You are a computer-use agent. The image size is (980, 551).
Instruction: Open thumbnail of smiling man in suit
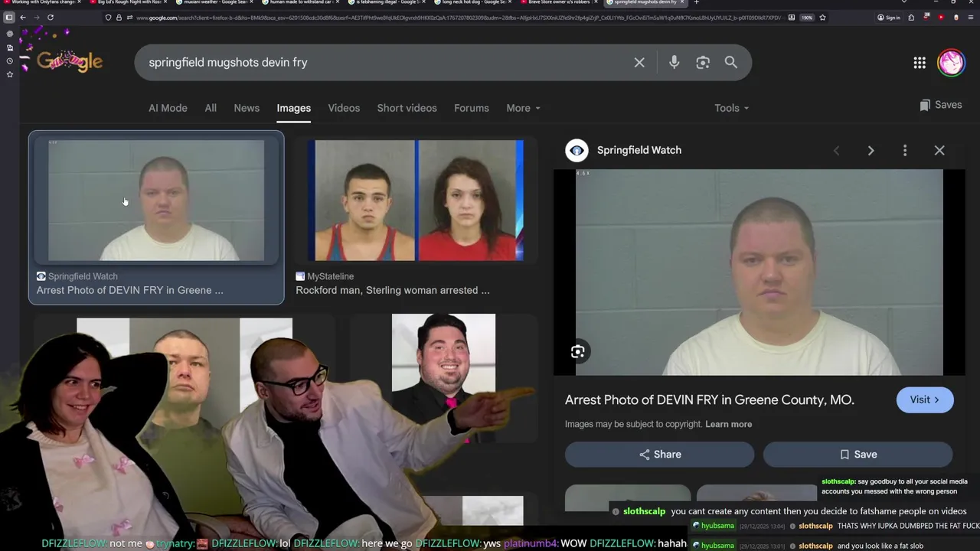pos(443,378)
